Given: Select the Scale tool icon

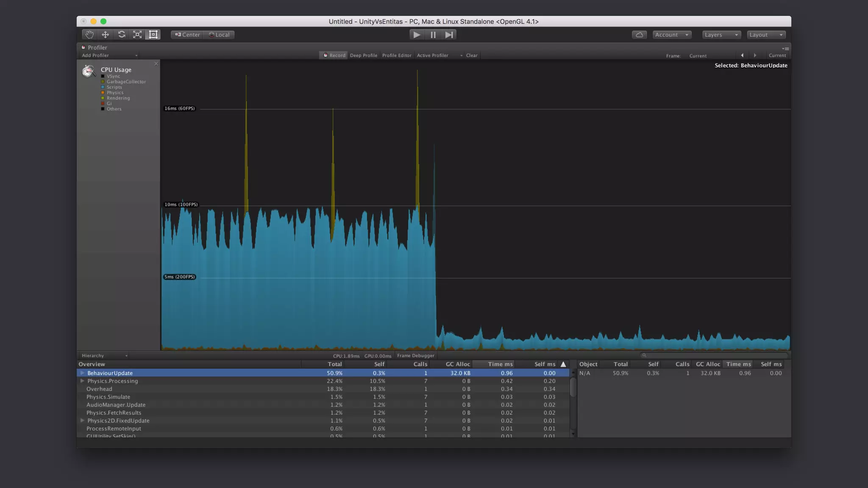Looking at the screenshot, I should (137, 35).
